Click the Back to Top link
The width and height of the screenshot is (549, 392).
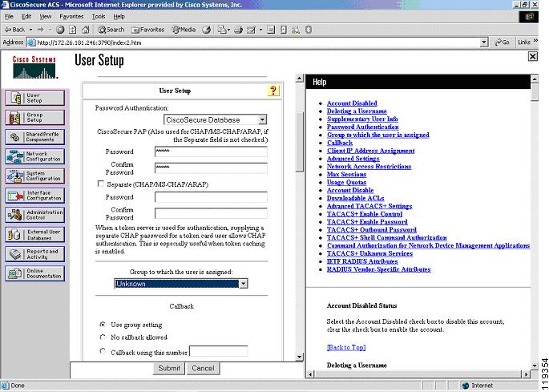point(346,347)
